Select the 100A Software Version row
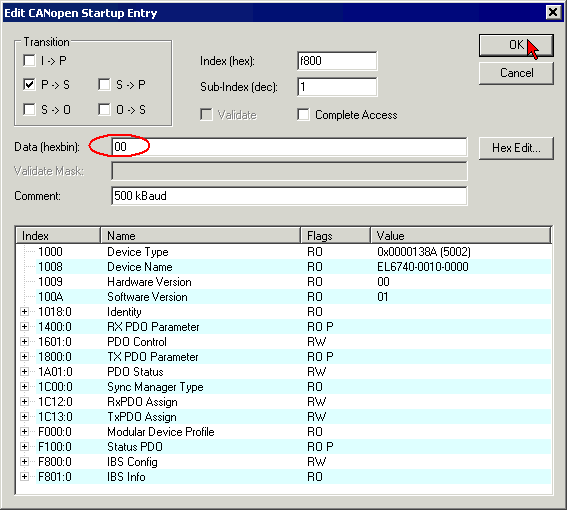The height and width of the screenshot is (510, 567). coord(284,297)
